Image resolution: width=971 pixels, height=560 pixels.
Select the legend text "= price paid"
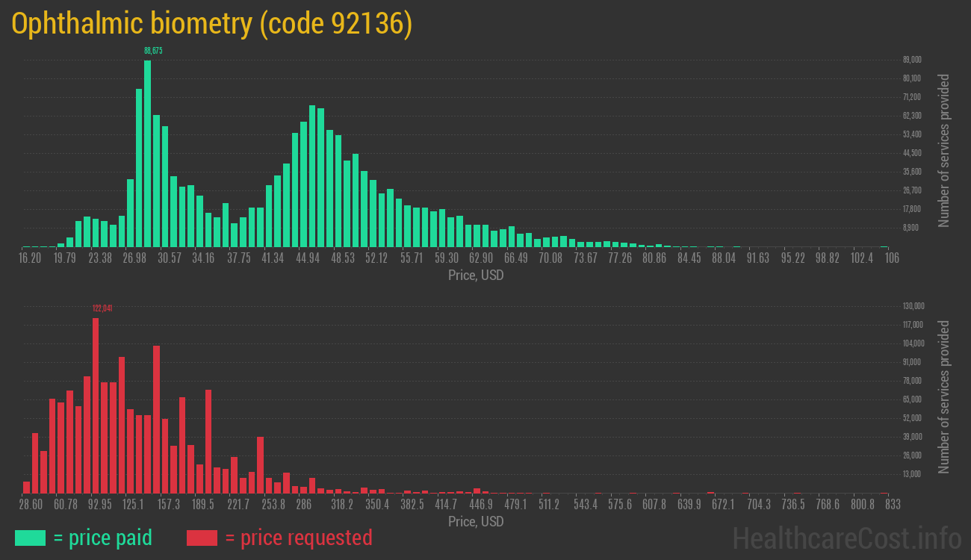coord(103,538)
